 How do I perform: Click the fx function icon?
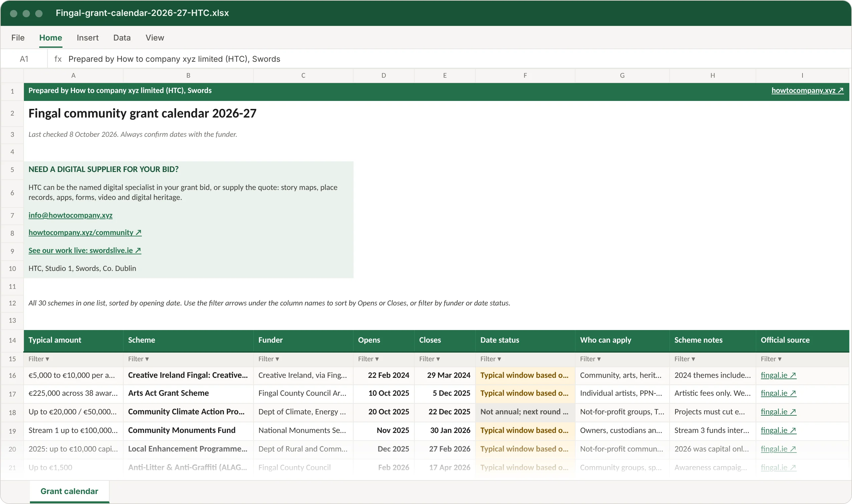pos(58,59)
